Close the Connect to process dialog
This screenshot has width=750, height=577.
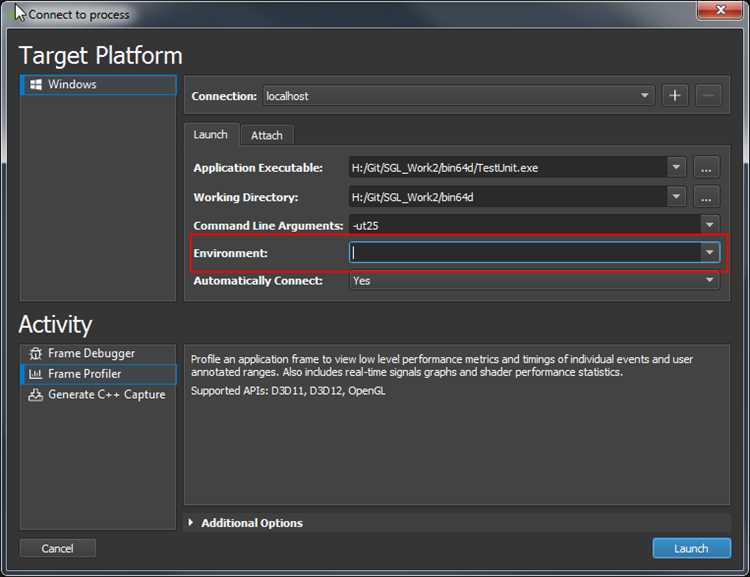[721, 10]
